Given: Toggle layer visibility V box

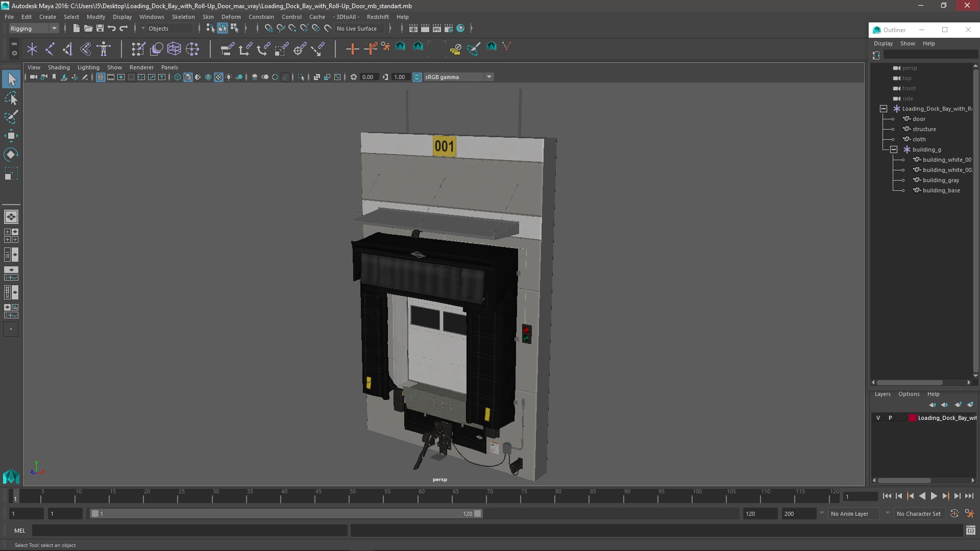Looking at the screenshot, I should point(878,418).
